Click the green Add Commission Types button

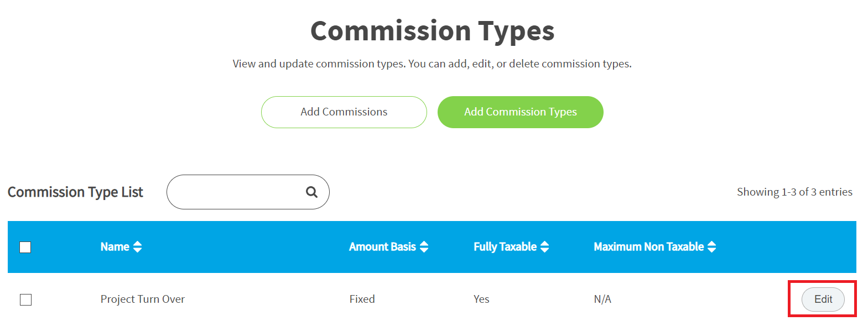[521, 112]
